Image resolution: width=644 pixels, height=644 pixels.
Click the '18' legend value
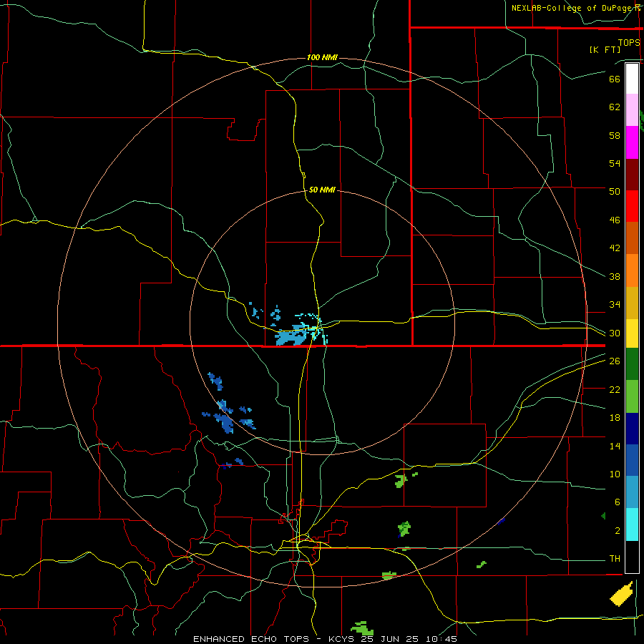[x=615, y=418]
